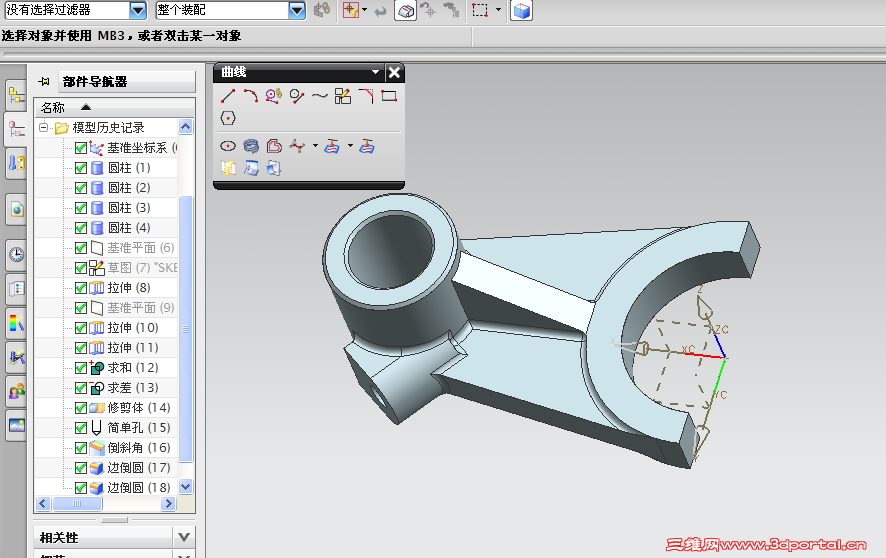Click the Helix curve tool
This screenshot has height=558, width=886.
(x=251, y=146)
